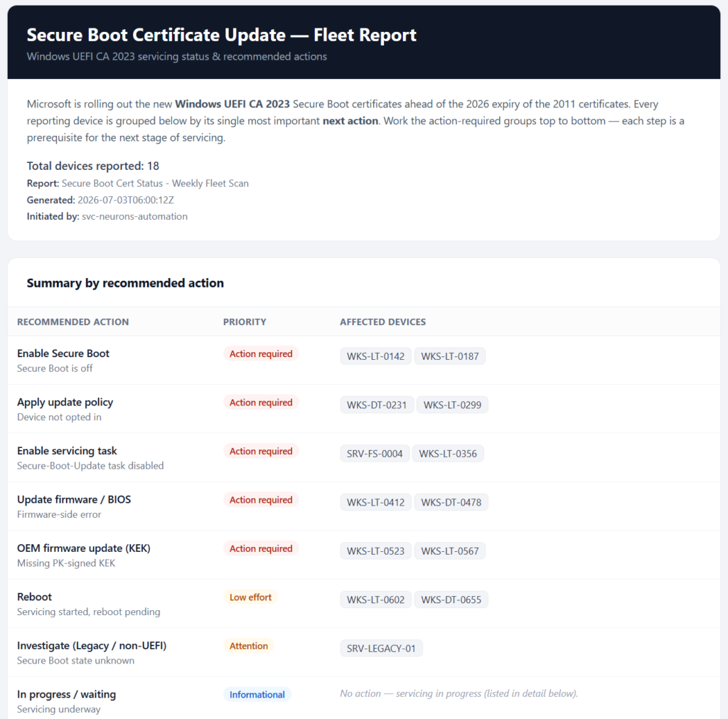Image resolution: width=728 pixels, height=719 pixels.
Task: Click device chip WKS-LT-0602
Action: point(375,600)
